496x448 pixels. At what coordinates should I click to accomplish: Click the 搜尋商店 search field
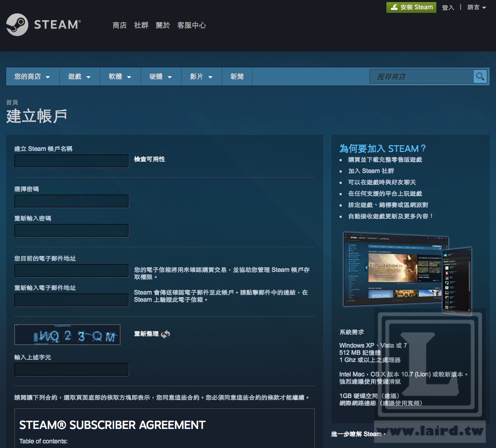pyautogui.click(x=422, y=77)
